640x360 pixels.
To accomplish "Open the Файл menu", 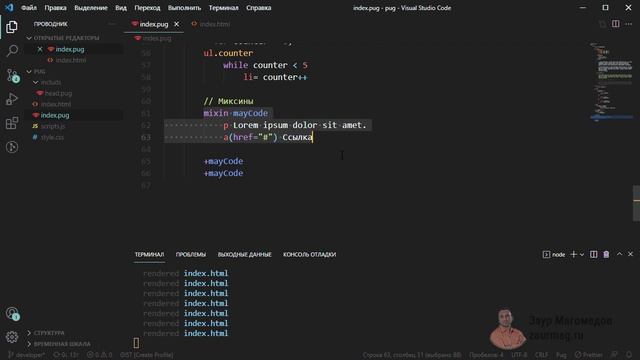I will click(29, 8).
